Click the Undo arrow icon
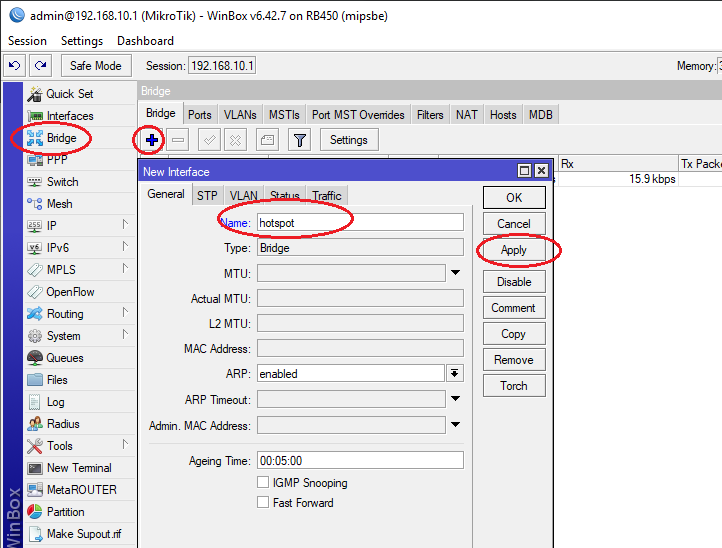This screenshot has height=548, width=722. pyautogui.click(x=15, y=66)
